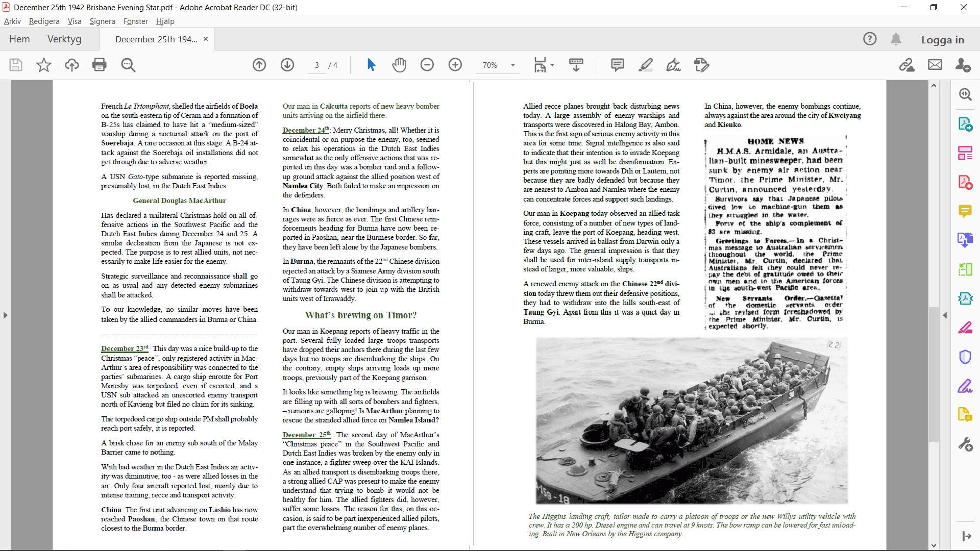Close the December 25th document tab
The width and height of the screenshot is (980, 551).
[206, 39]
